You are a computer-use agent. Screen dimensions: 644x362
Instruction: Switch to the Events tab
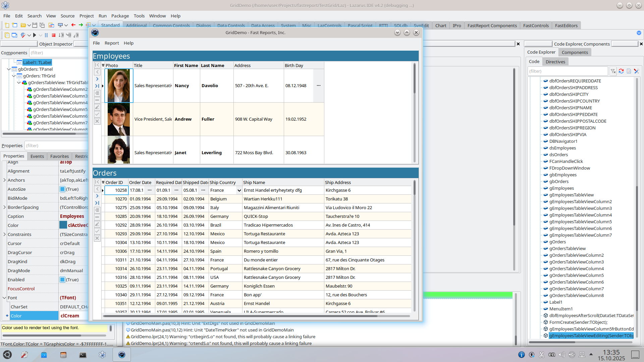[x=37, y=156]
